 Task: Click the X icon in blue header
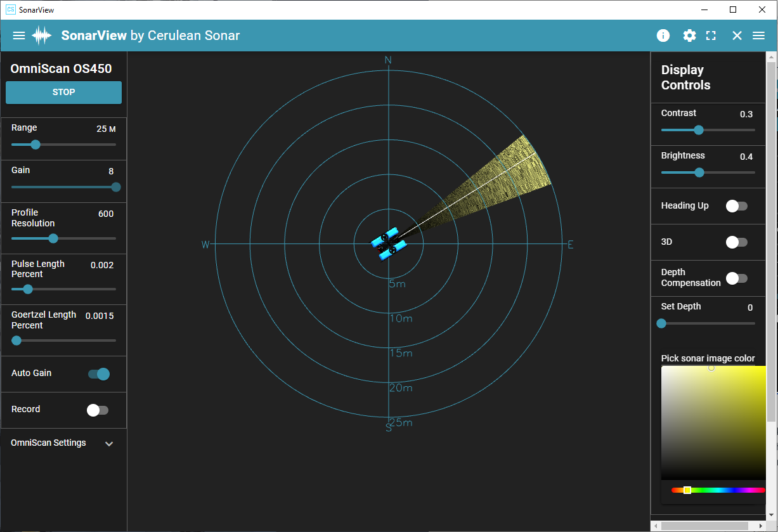[x=737, y=36]
